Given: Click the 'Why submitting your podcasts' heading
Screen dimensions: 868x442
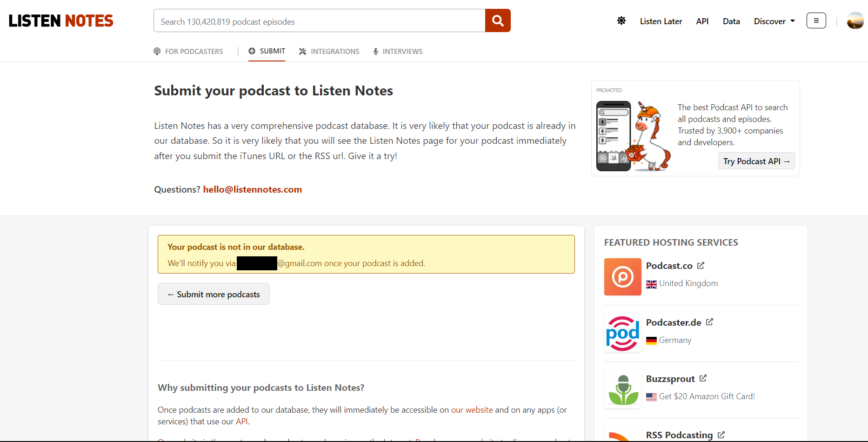Looking at the screenshot, I should (x=261, y=388).
